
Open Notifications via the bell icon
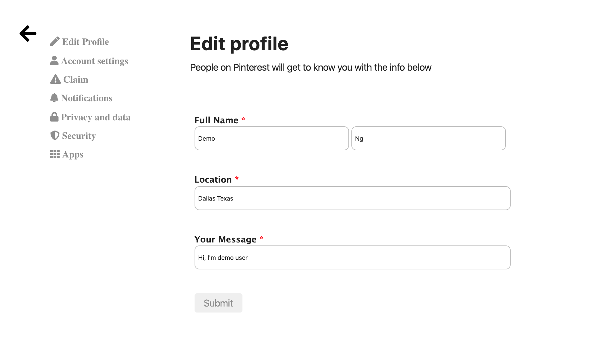click(54, 98)
